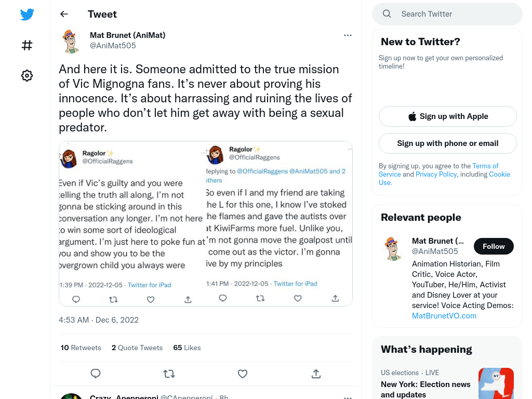Retweet using the main retweet icon
Screen dimensions: 532x399
tap(169, 374)
